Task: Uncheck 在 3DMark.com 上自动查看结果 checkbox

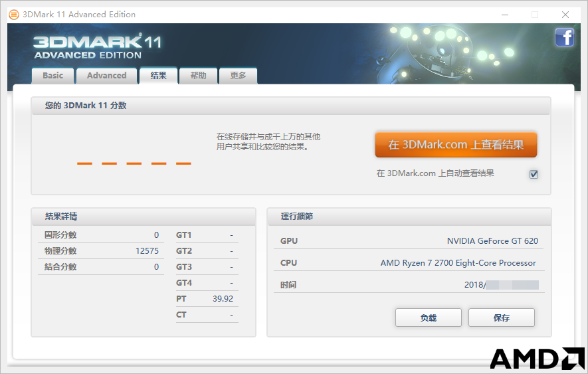Action: 534,174
